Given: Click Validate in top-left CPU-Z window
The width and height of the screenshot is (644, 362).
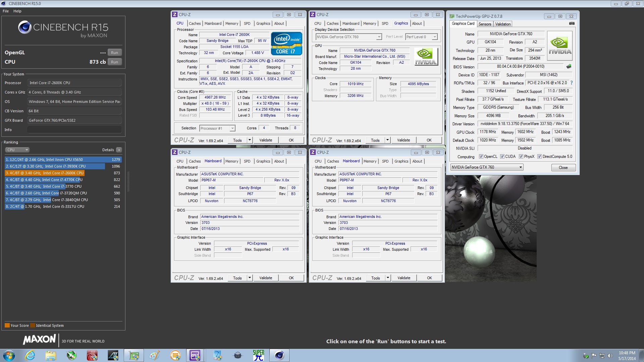Looking at the screenshot, I should click(266, 140).
